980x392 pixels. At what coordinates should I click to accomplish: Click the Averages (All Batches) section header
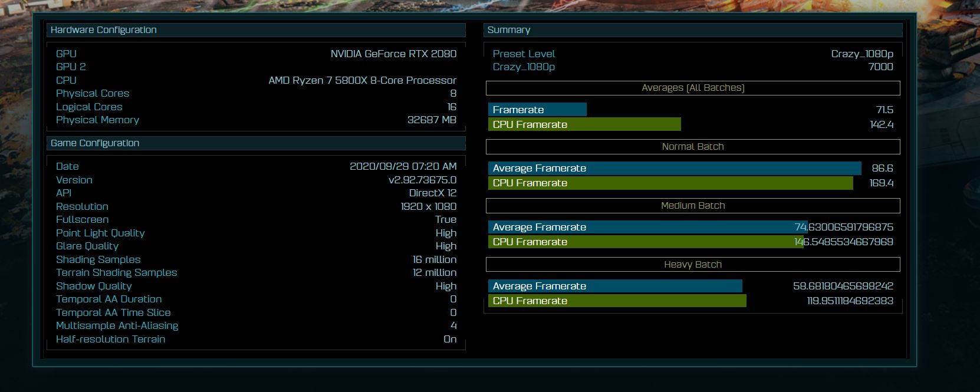(x=693, y=88)
